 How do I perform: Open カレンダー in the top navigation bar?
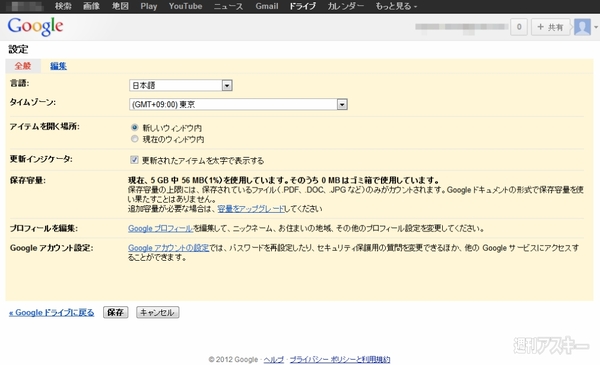pos(346,6)
